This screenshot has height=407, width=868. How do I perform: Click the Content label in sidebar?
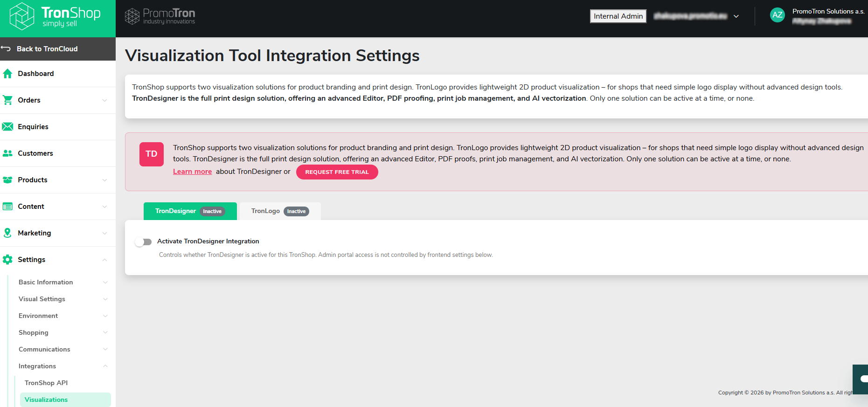point(31,207)
